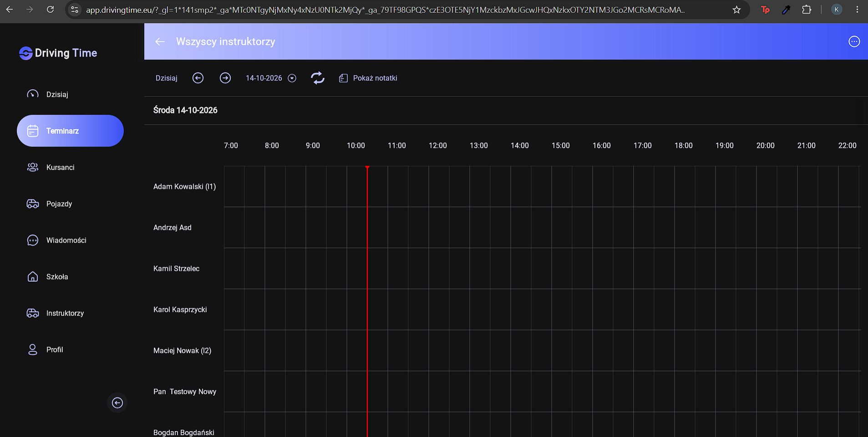This screenshot has width=868, height=437.
Task: Click the color picker extension icon
Action: click(x=786, y=10)
